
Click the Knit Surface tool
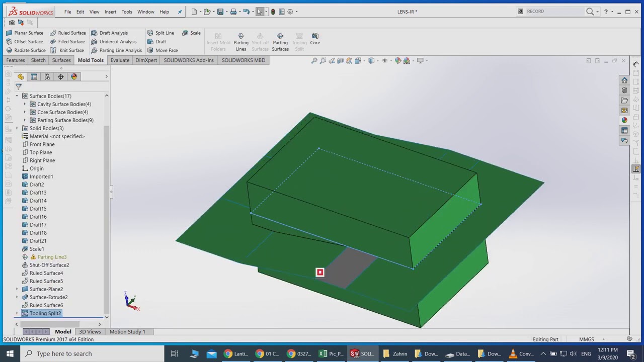coord(66,50)
